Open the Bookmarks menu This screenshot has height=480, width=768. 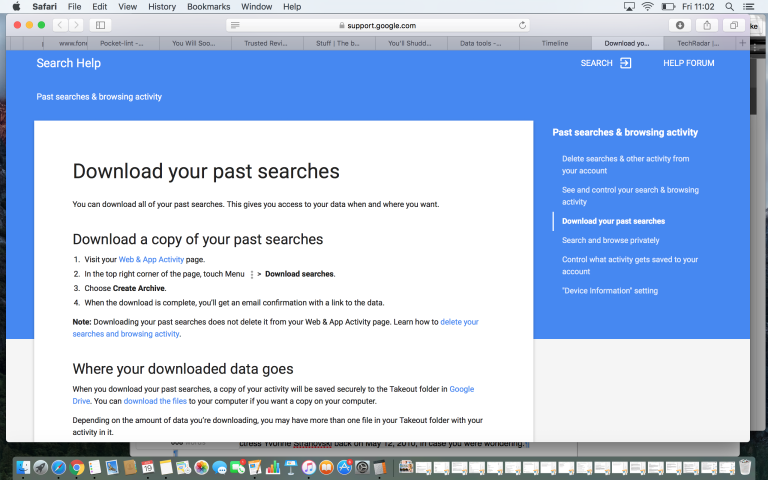[x=209, y=7]
